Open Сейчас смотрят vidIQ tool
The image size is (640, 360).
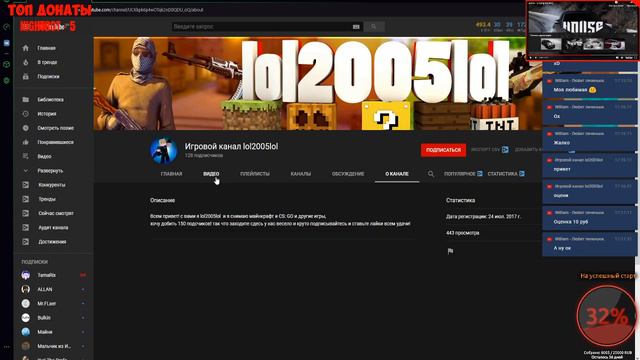click(x=56, y=213)
